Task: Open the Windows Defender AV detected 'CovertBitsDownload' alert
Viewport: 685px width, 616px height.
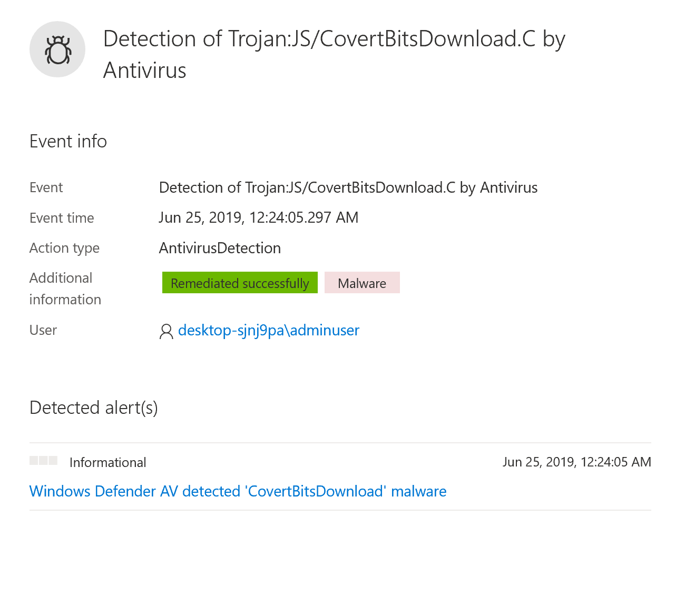Action: click(238, 491)
